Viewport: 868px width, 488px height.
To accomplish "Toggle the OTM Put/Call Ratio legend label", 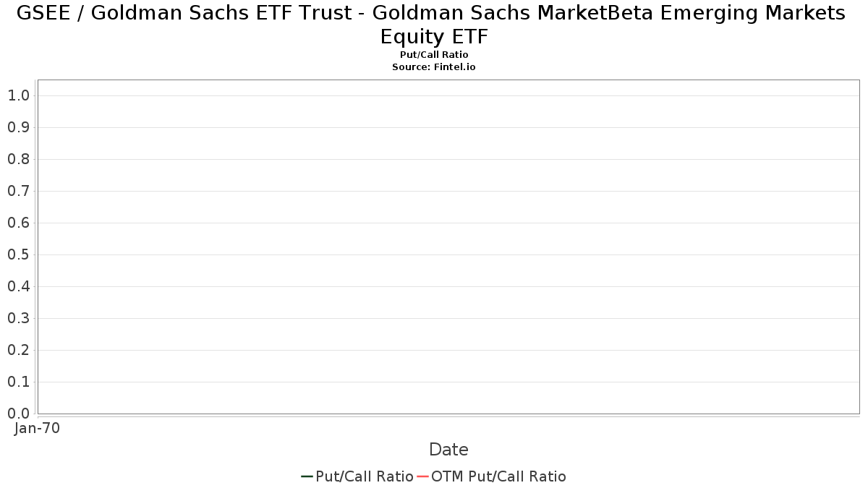I will [x=498, y=476].
